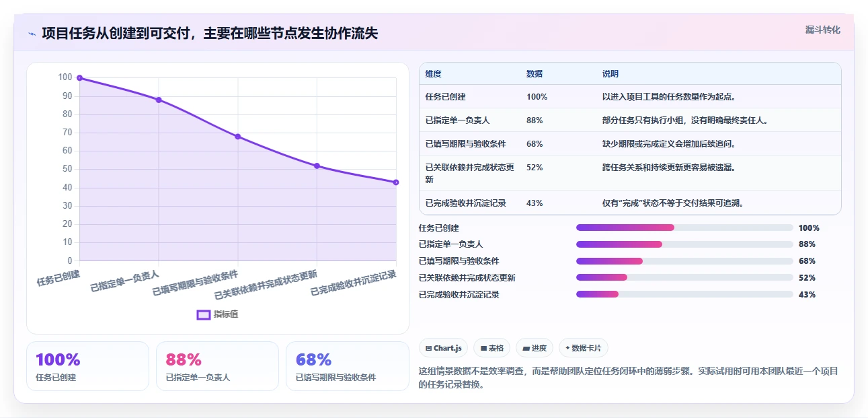The image size is (868, 418).
Task: Click the 100% value beside the progress bars
Action: point(809,228)
